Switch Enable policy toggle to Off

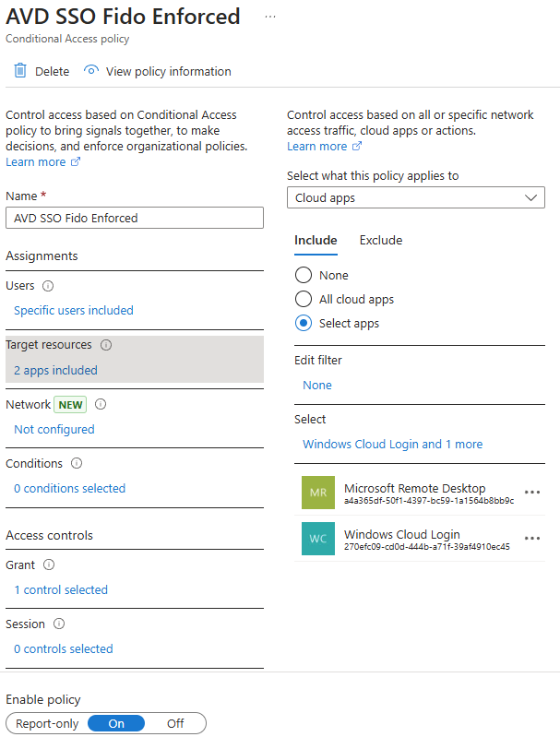pyautogui.click(x=175, y=723)
